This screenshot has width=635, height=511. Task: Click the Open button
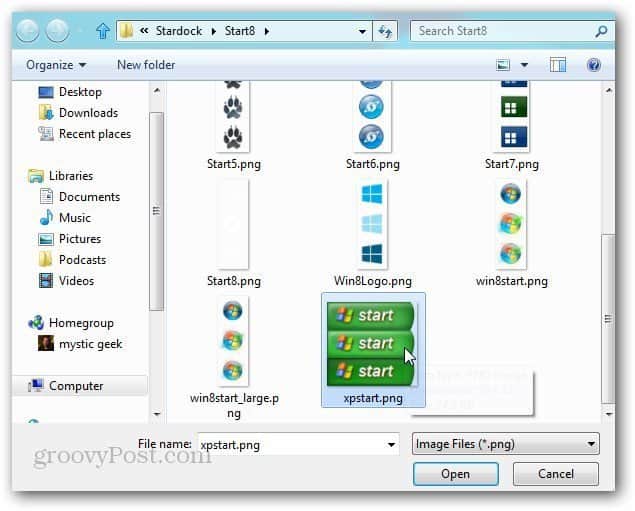(456, 474)
